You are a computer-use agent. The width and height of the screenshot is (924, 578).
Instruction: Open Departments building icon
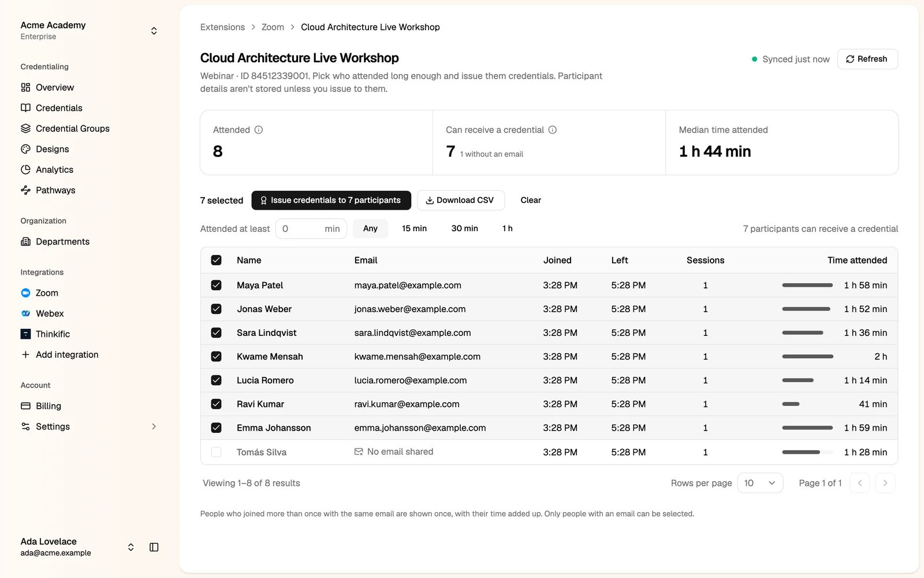25,242
